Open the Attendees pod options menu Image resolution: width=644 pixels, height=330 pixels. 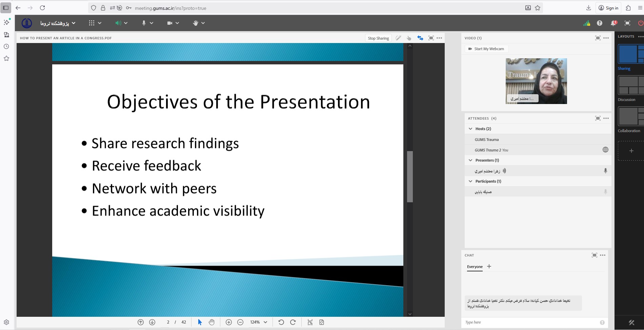pyautogui.click(x=606, y=118)
